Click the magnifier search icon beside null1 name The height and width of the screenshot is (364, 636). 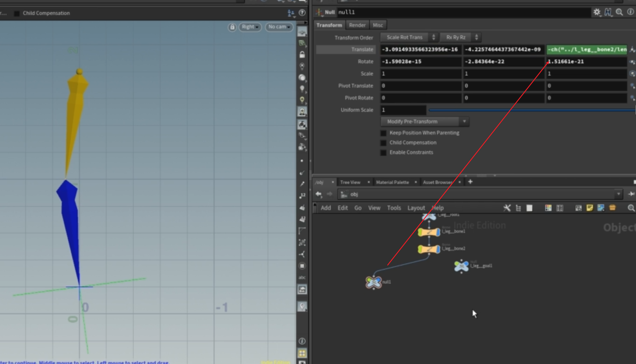[x=619, y=12]
